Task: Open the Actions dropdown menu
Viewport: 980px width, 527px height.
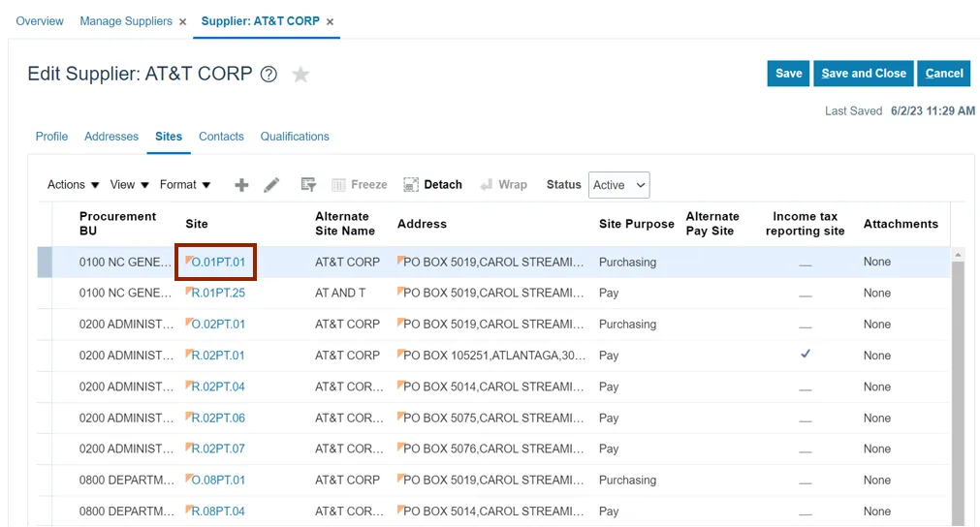Action: click(73, 185)
